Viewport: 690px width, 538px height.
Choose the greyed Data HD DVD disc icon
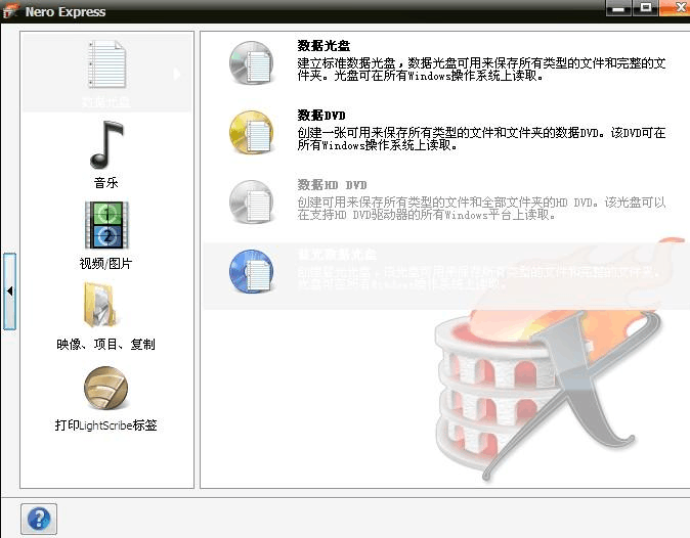point(251,202)
